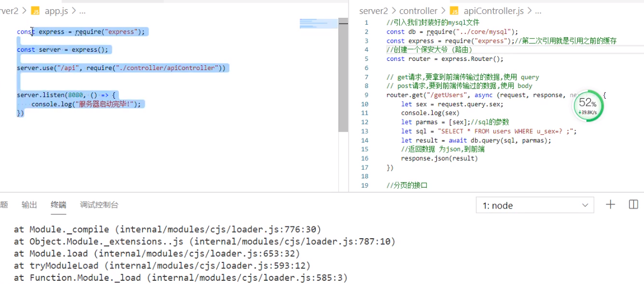Image resolution: width=644 pixels, height=284 pixels.
Task: Click the 'console.log(sex)' line
Action: click(430, 113)
